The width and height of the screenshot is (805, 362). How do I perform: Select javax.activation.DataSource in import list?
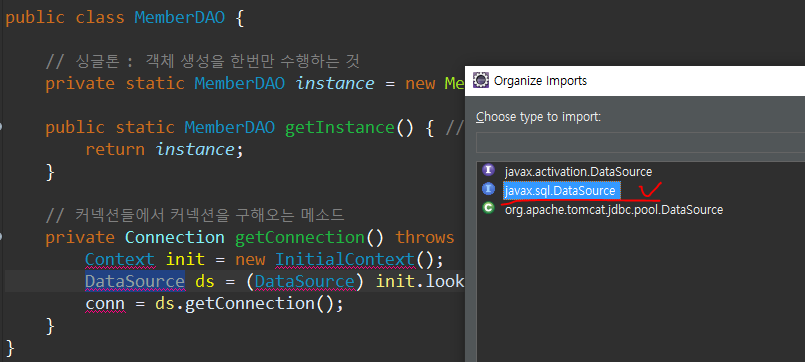tap(578, 172)
